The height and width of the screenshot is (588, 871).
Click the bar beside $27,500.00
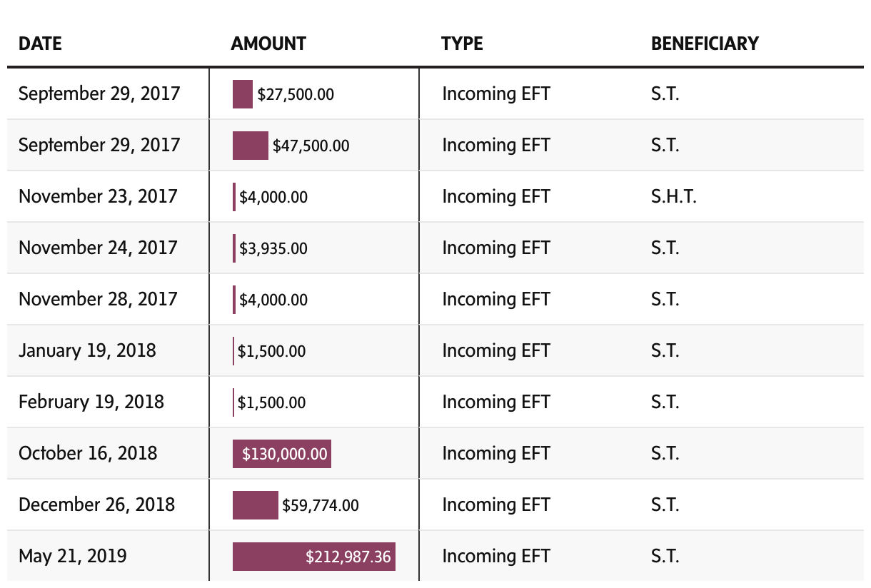click(243, 94)
